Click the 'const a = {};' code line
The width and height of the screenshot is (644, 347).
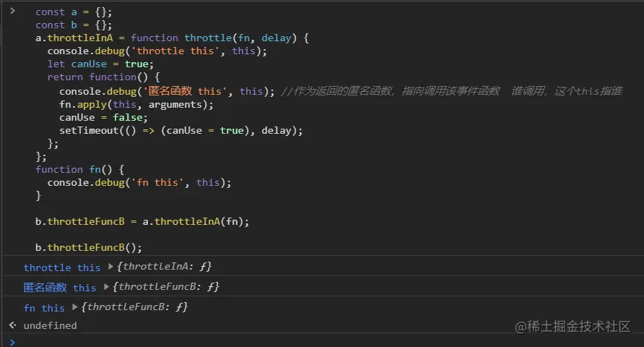click(x=74, y=12)
